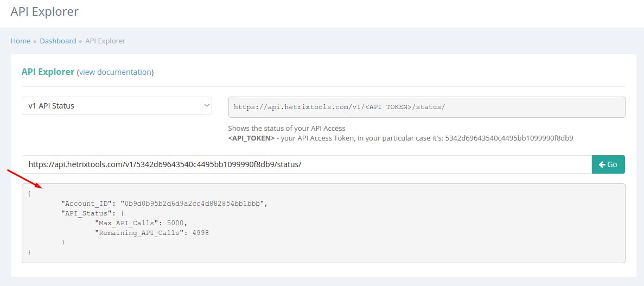Open the Dashboard breadcrumb link
The width and height of the screenshot is (644, 286).
click(x=58, y=41)
